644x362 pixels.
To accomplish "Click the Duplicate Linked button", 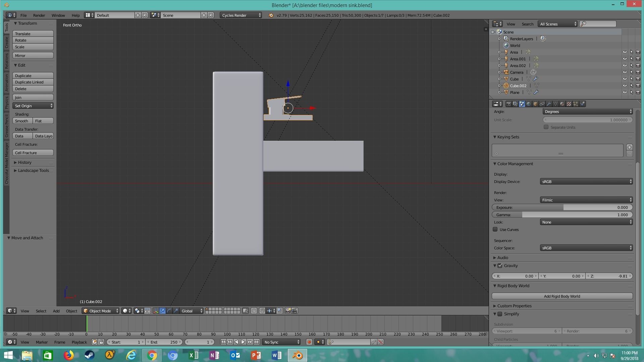I will pos(33,82).
